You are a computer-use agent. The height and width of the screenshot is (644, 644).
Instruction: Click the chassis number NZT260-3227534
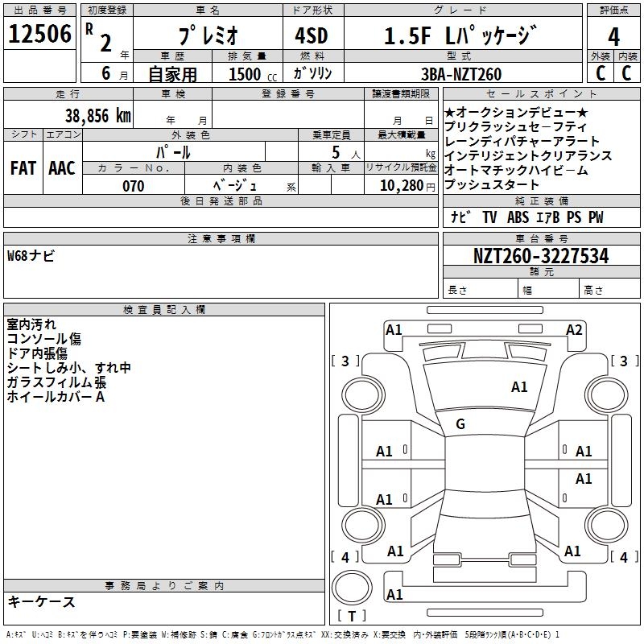point(541,256)
